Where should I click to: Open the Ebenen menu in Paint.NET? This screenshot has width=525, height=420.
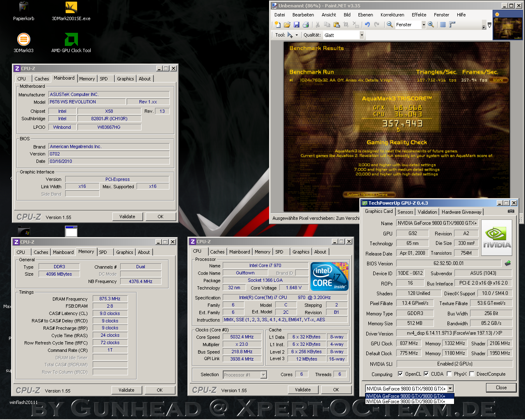tap(365, 15)
